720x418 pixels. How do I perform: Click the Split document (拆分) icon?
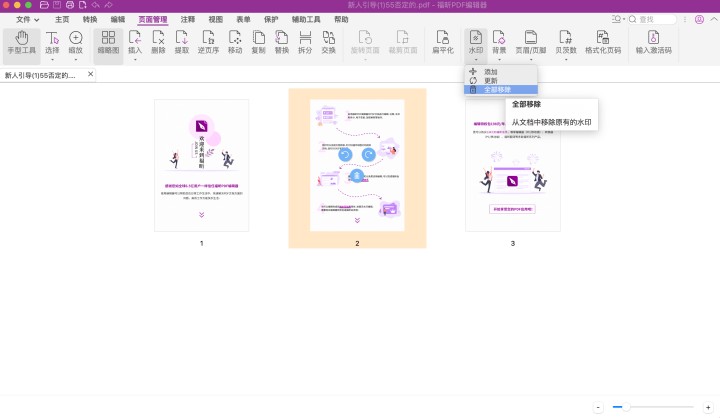pos(305,41)
